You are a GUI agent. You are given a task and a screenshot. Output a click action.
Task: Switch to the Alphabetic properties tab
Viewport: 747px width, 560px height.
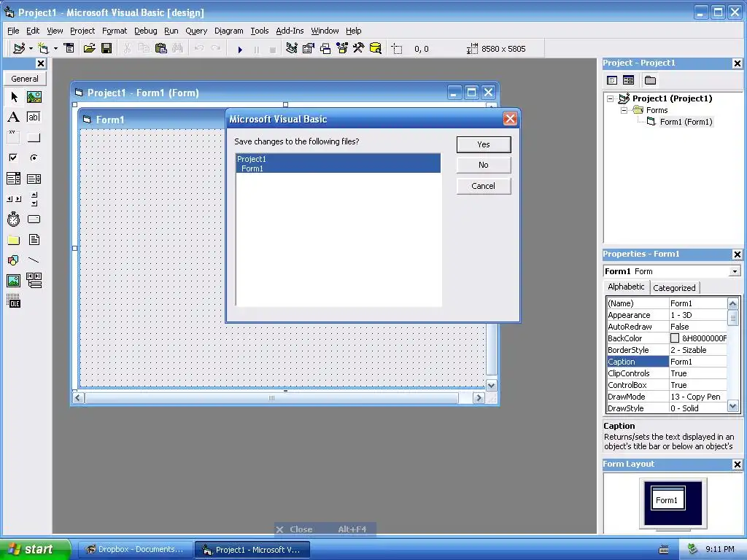(626, 287)
